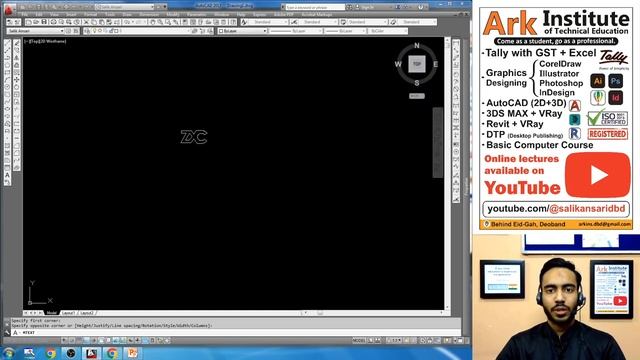Open the Format menu

coord(90,15)
